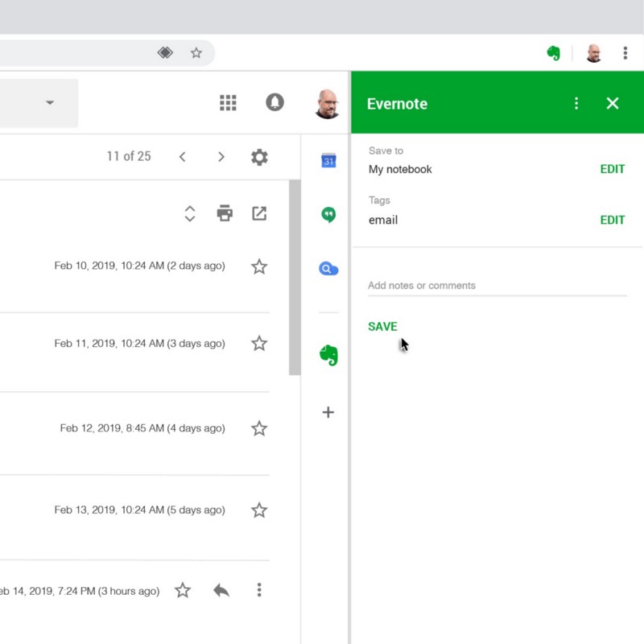Screen dimensions: 644x644
Task: Open the Google apps grid
Action: point(228,102)
